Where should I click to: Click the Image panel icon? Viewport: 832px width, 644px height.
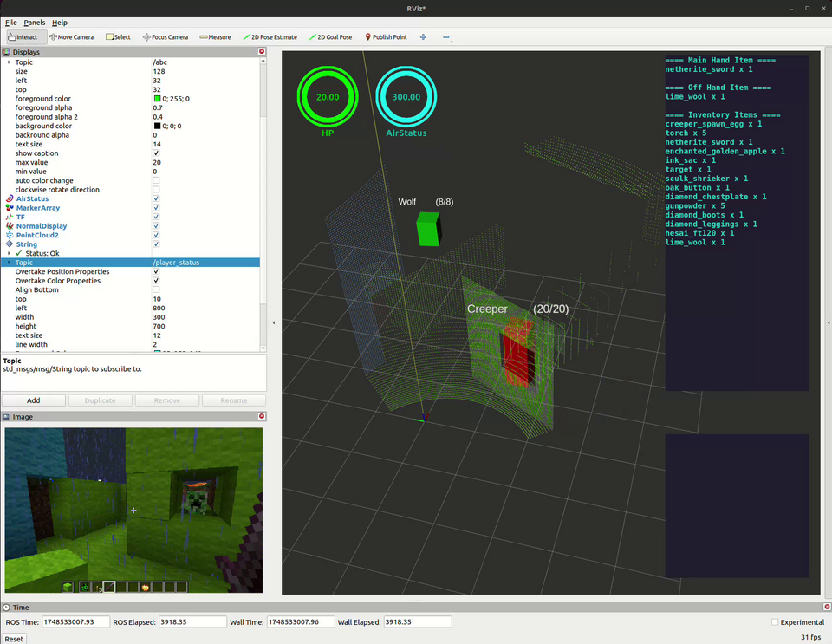click(6, 417)
